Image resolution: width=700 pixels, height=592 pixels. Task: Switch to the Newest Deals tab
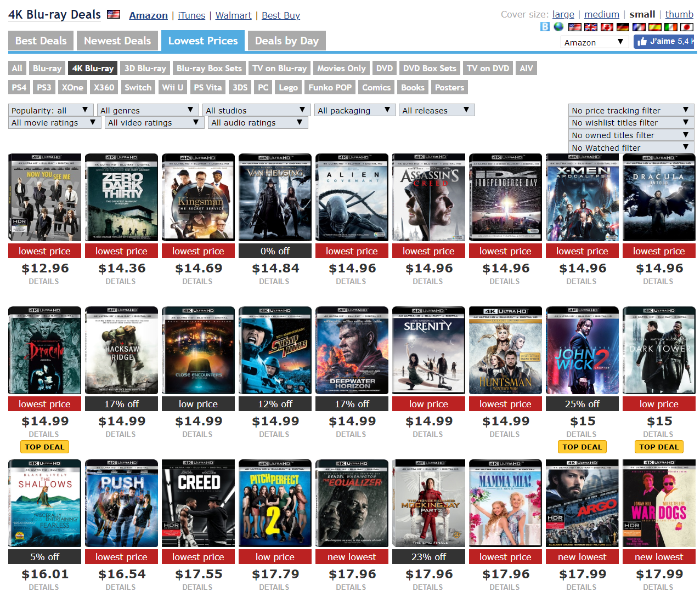pyautogui.click(x=117, y=41)
